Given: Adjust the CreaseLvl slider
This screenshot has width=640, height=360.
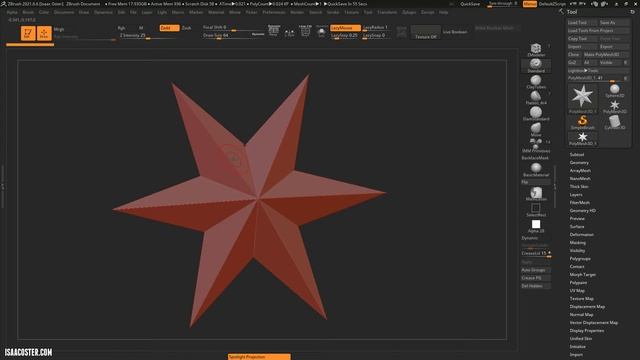Looking at the screenshot, I should 536,254.
